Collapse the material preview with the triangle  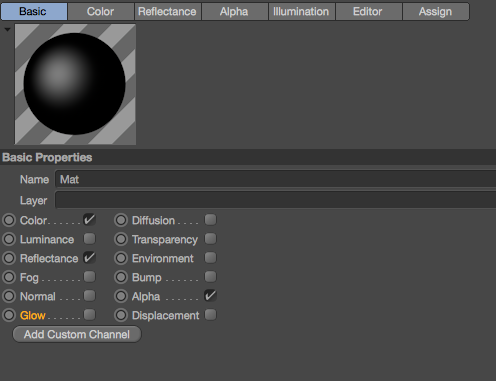(x=7, y=30)
